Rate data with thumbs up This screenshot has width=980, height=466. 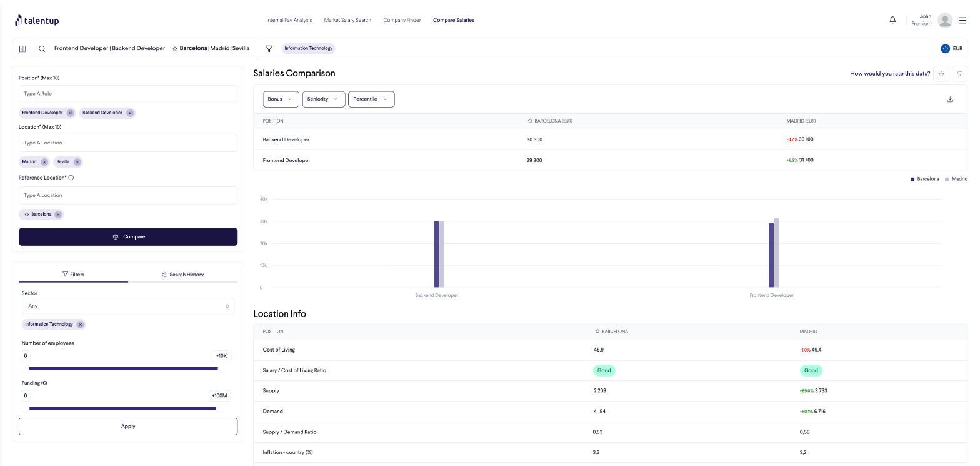[x=941, y=74]
